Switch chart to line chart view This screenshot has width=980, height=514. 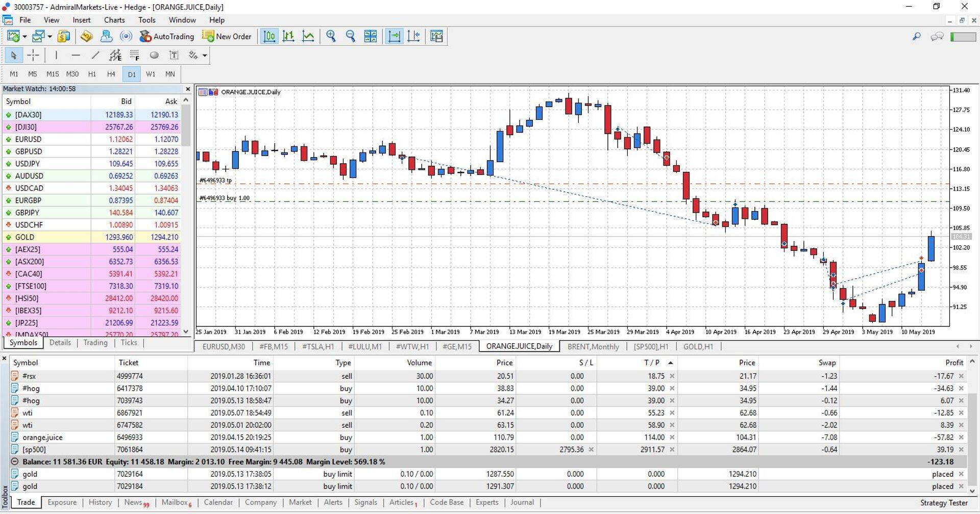pyautogui.click(x=308, y=36)
